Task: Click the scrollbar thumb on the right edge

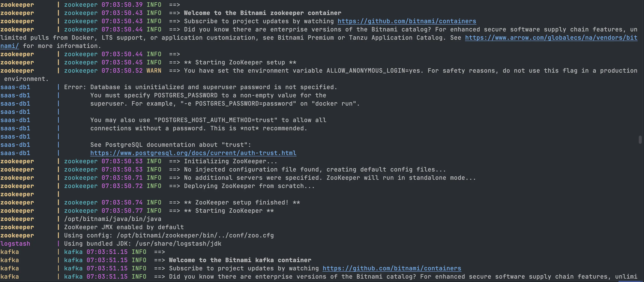Action: [x=640, y=140]
